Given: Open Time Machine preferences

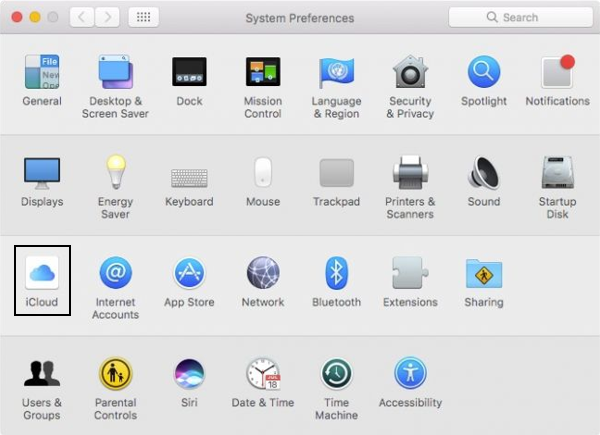Looking at the screenshot, I should [336, 388].
